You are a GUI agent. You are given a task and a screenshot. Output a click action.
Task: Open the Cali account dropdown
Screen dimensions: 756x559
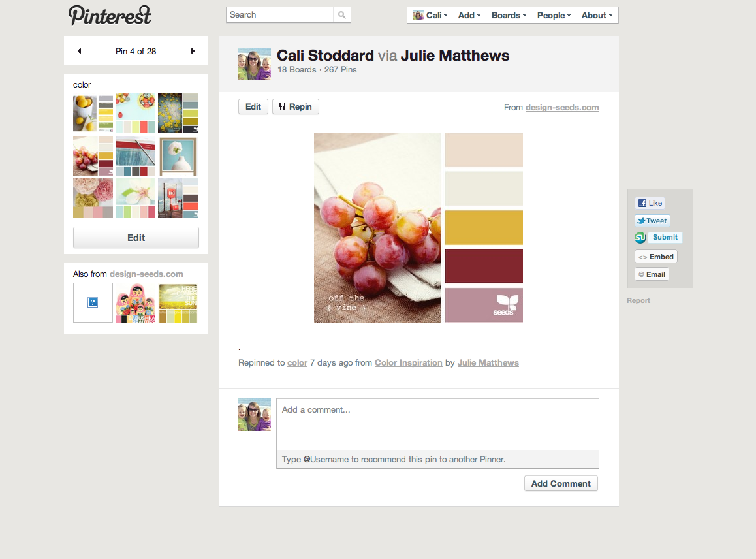tap(430, 16)
